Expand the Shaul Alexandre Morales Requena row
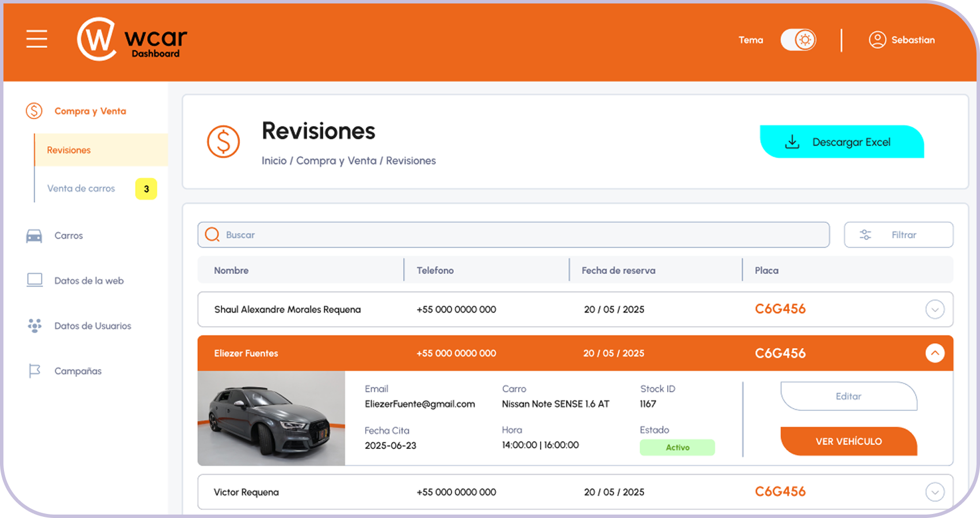The height and width of the screenshot is (518, 980). (935, 310)
